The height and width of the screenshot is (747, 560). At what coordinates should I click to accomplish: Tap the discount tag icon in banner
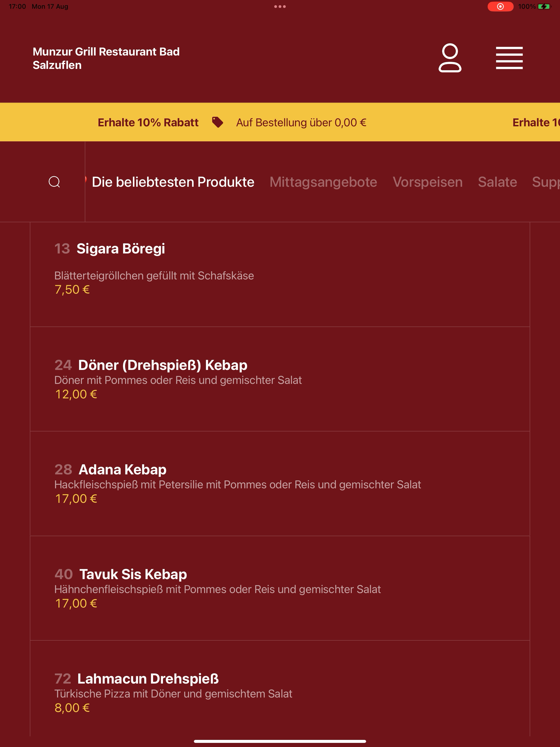217,122
